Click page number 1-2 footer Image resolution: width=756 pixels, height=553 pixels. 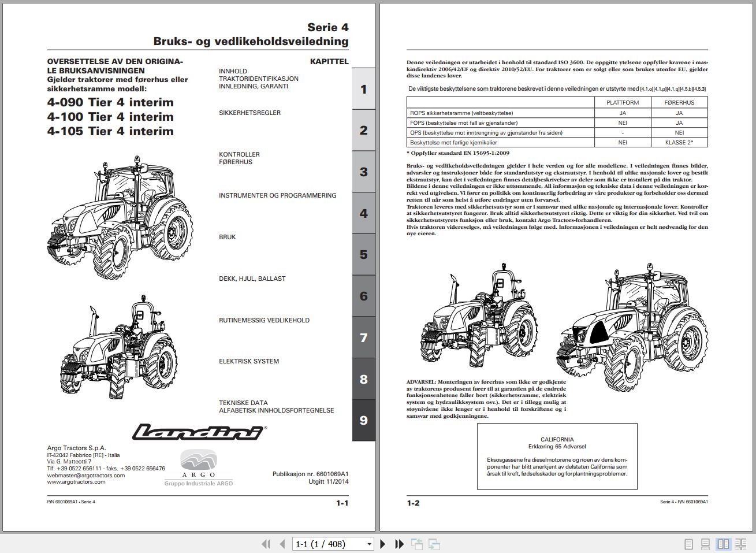point(414,503)
